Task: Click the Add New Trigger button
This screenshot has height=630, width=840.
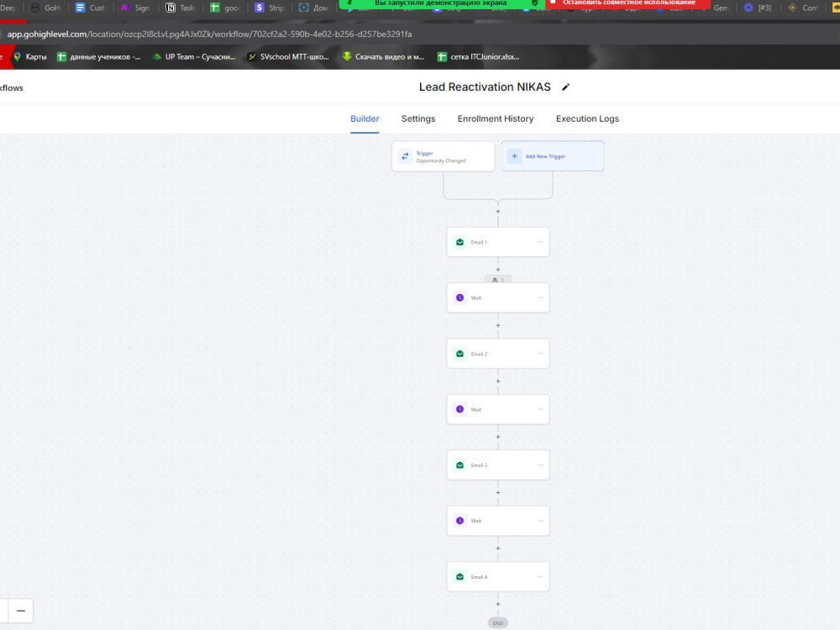Action: pos(553,156)
